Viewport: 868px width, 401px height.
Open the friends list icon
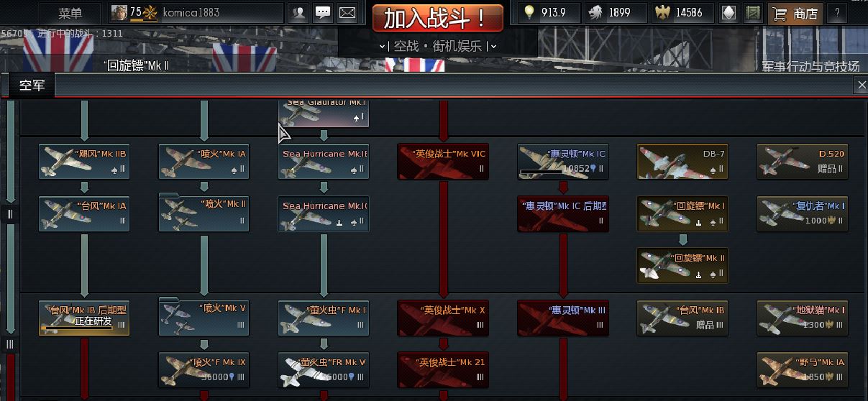click(x=298, y=13)
